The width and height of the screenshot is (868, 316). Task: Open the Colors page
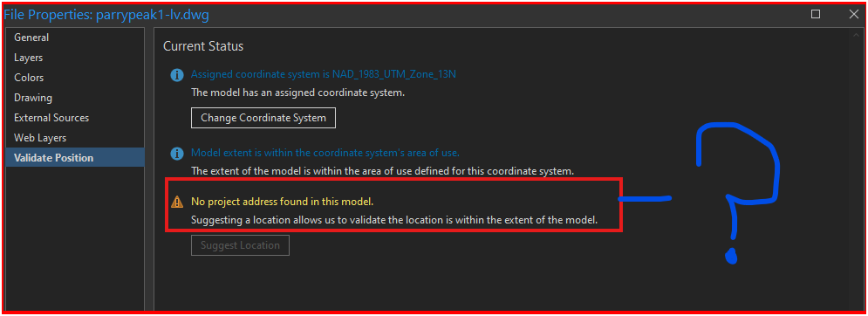pyautogui.click(x=74, y=78)
